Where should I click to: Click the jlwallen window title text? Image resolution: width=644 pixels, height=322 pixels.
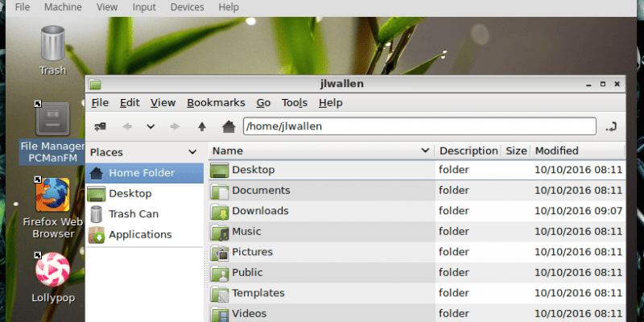point(341,85)
